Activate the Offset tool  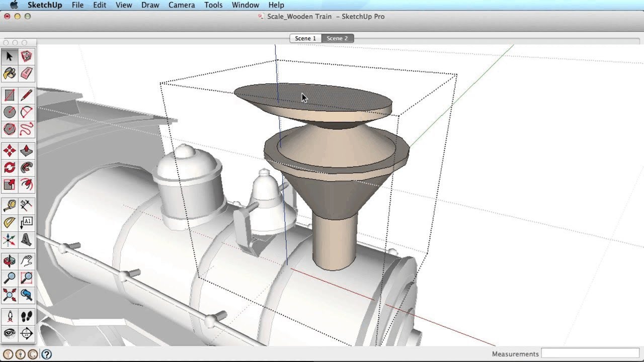(27, 184)
